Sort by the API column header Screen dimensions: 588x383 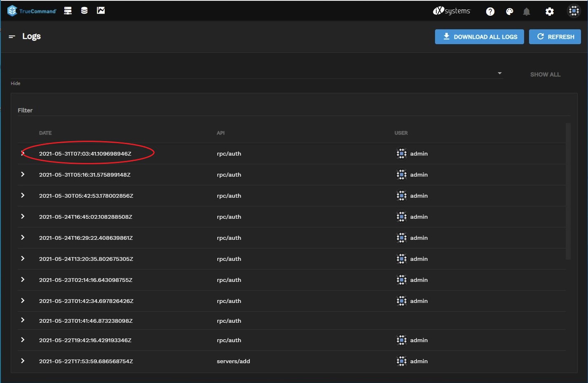pos(221,133)
